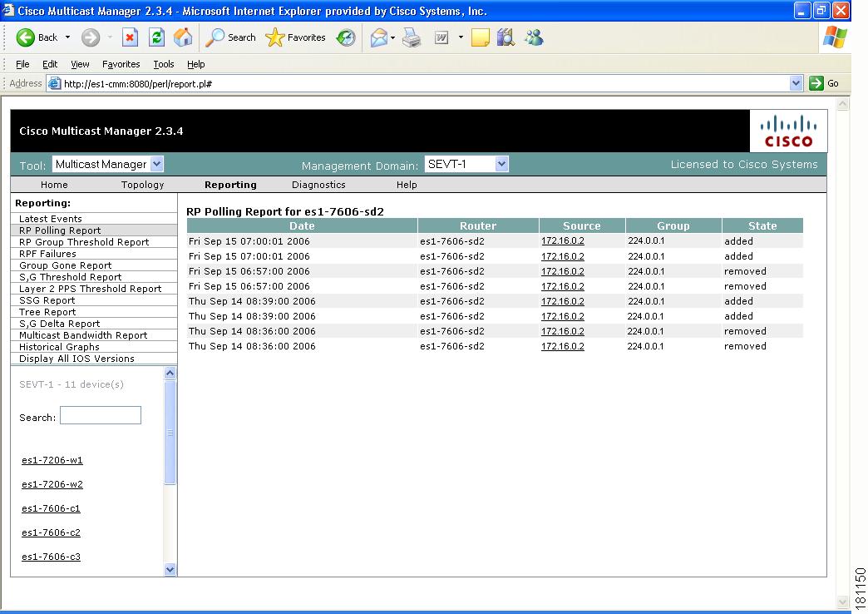The width and height of the screenshot is (868, 614).
Task: Open the browser Help menu
Action: pos(196,64)
